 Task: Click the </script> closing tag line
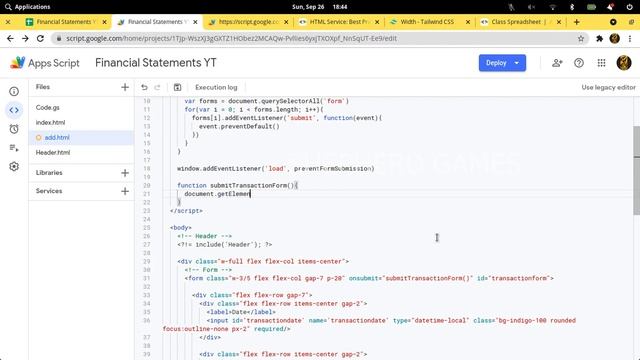[186, 211]
